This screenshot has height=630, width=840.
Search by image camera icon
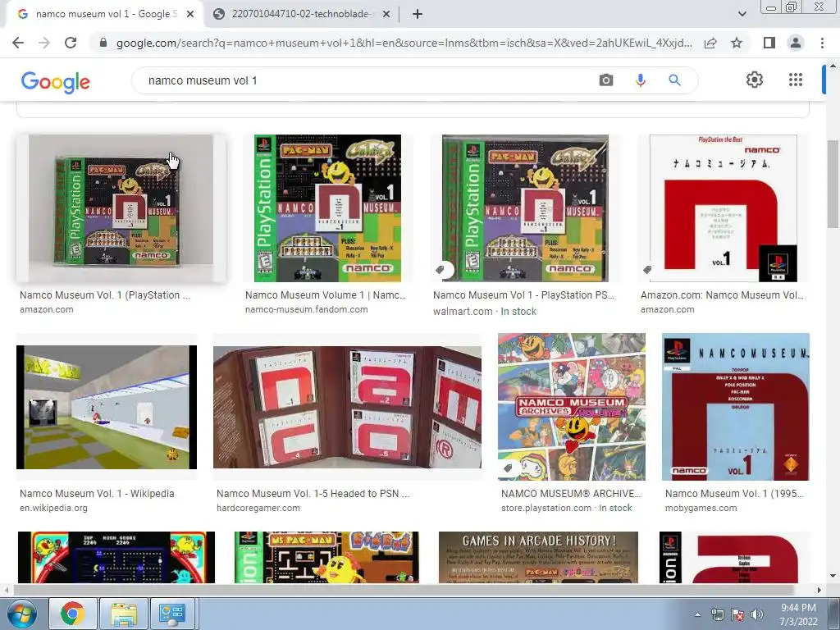click(x=606, y=80)
